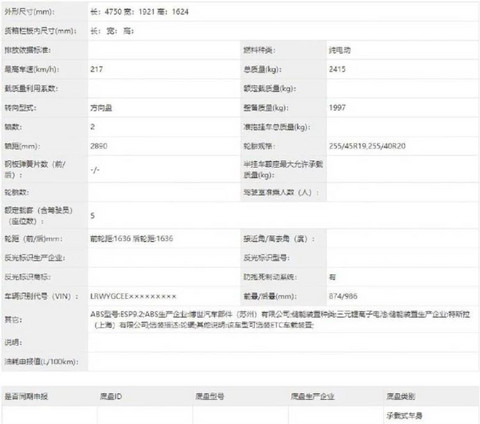Click the VIN code LRWYGCEE value
The height and width of the screenshot is (424, 480).
click(133, 296)
